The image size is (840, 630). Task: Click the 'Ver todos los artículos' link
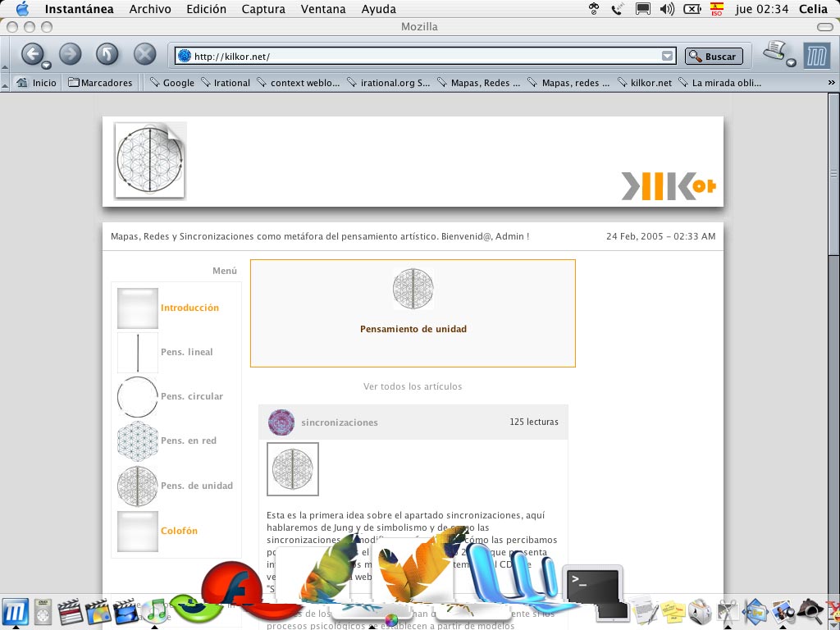click(x=413, y=386)
